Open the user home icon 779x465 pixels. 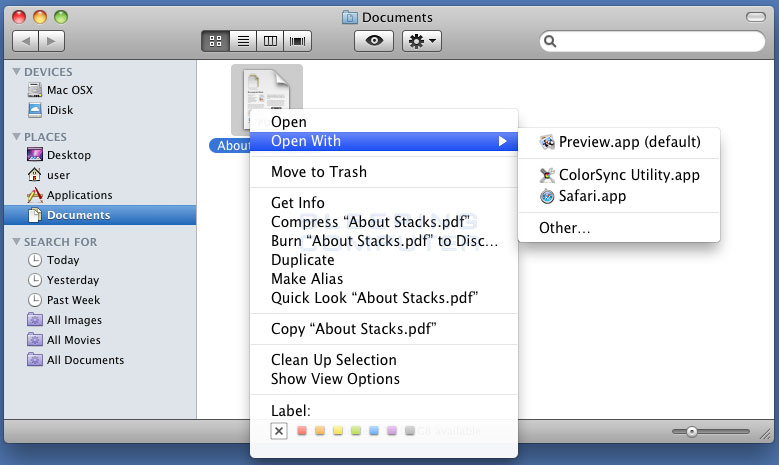pyautogui.click(x=35, y=174)
